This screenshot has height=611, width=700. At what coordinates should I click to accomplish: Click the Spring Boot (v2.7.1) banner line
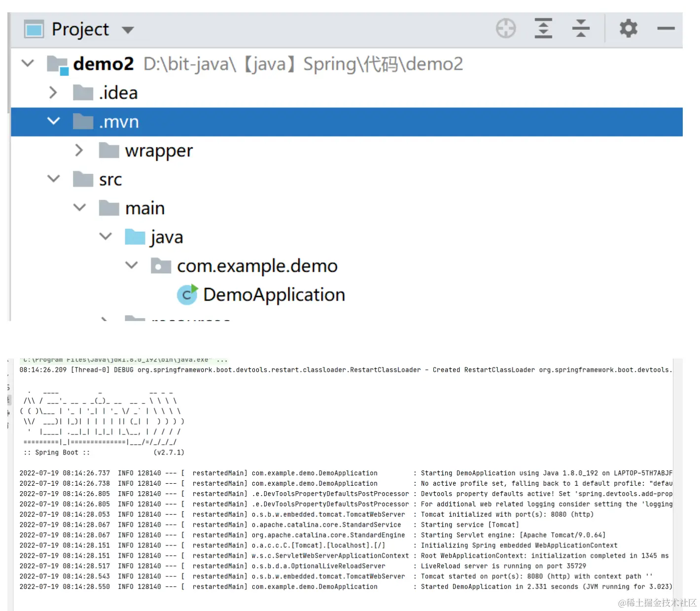(x=104, y=452)
